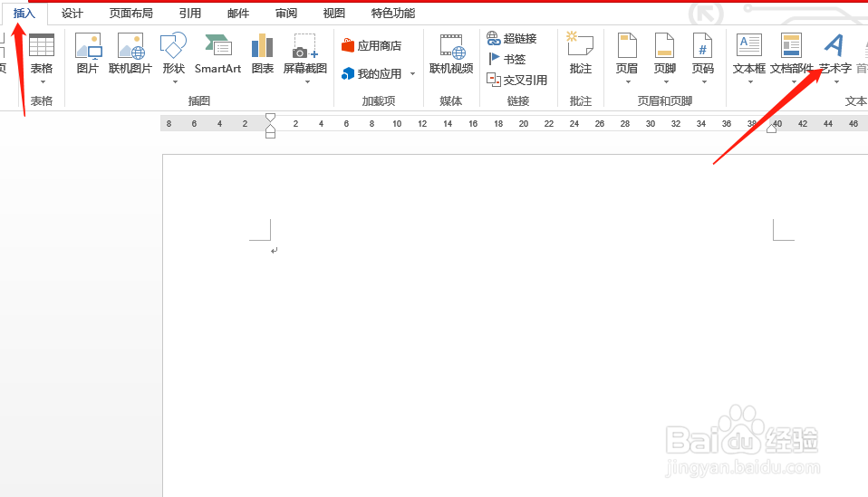Viewport: 868px width, 497px height.
Task: Click the Table (表格) grid icon
Action: click(x=42, y=45)
